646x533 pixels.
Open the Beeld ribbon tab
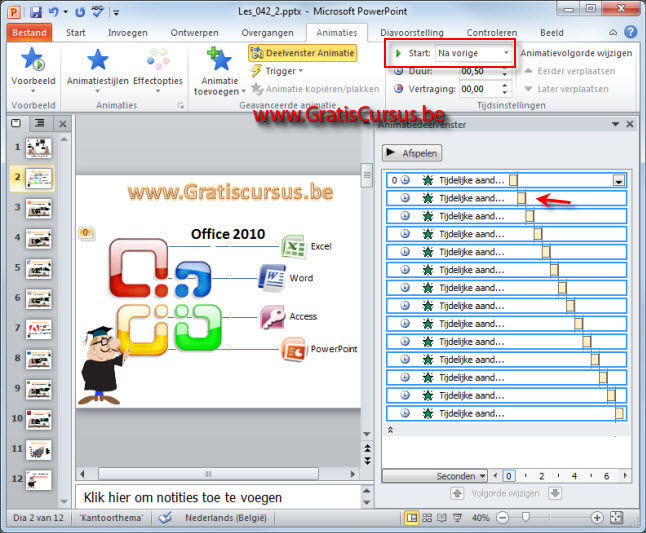point(552,33)
